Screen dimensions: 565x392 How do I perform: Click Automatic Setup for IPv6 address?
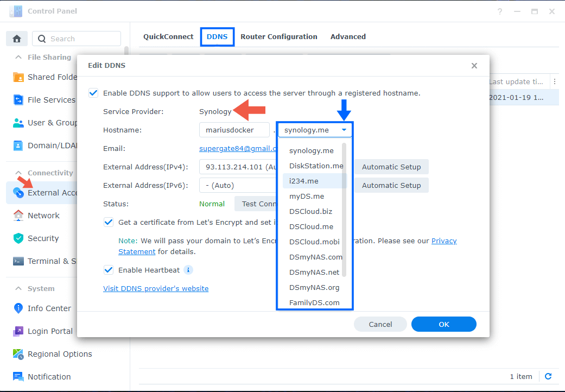click(391, 185)
